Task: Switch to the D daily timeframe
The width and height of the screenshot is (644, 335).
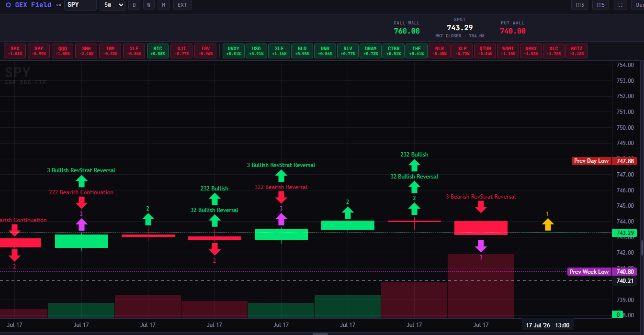Action: pyautogui.click(x=134, y=5)
